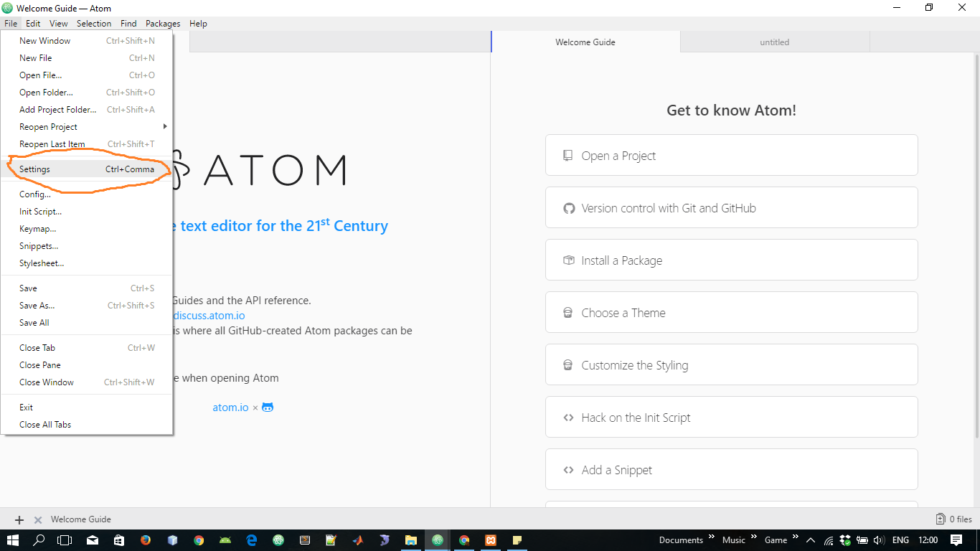Click the Open a Project card

(731, 155)
